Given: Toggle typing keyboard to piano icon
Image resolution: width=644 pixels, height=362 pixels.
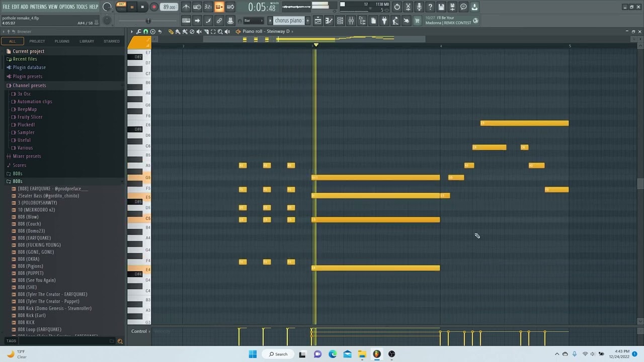Looking at the screenshot, I should tap(186, 21).
